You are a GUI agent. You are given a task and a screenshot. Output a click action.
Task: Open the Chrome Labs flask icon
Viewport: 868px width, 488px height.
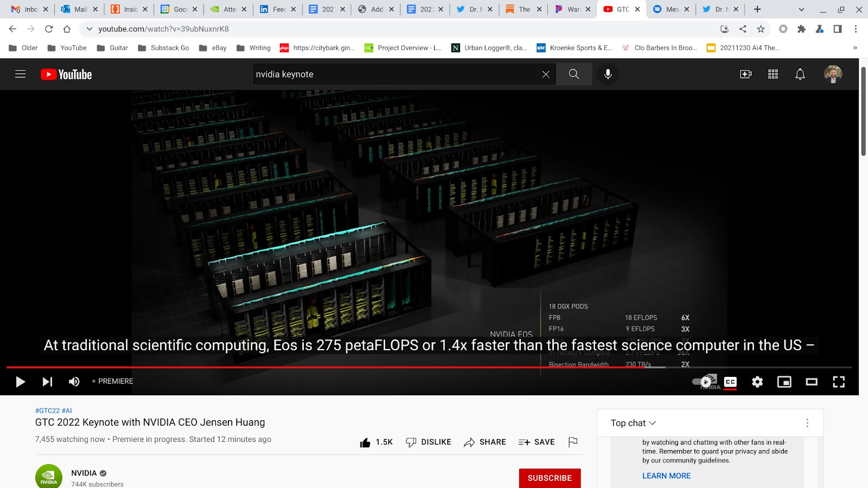tap(819, 29)
